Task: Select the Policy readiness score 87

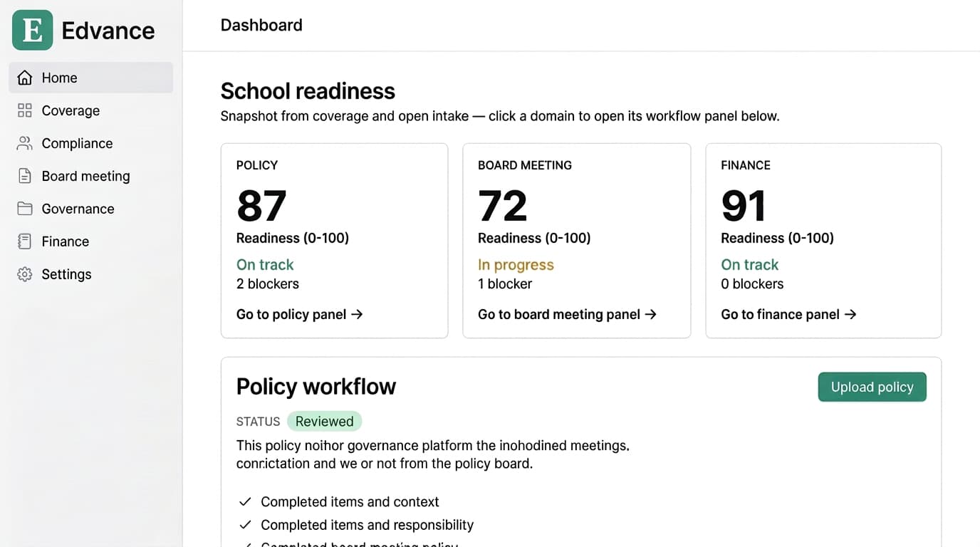Action: coord(261,207)
